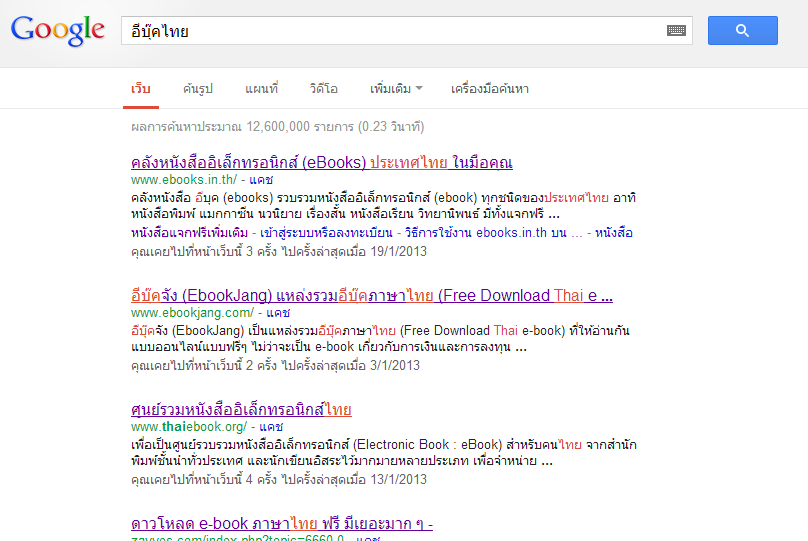Open the เข้าสู่ระบบหรือลงทะเบียน sitelink

coord(326,233)
